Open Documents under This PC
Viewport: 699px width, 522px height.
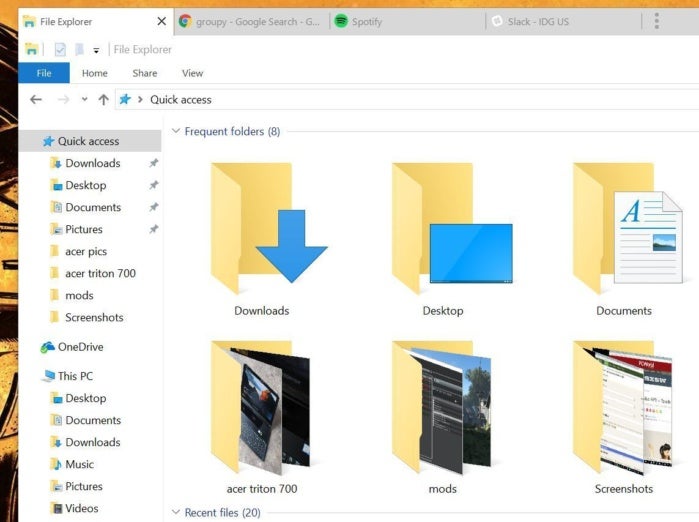click(93, 420)
